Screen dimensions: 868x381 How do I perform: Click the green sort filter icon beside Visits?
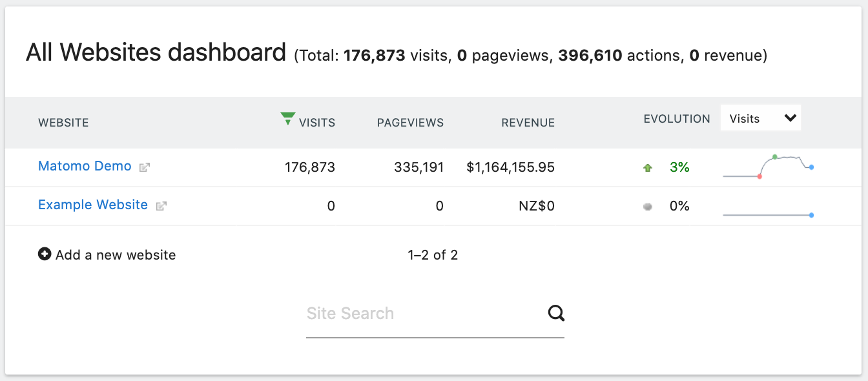point(287,118)
